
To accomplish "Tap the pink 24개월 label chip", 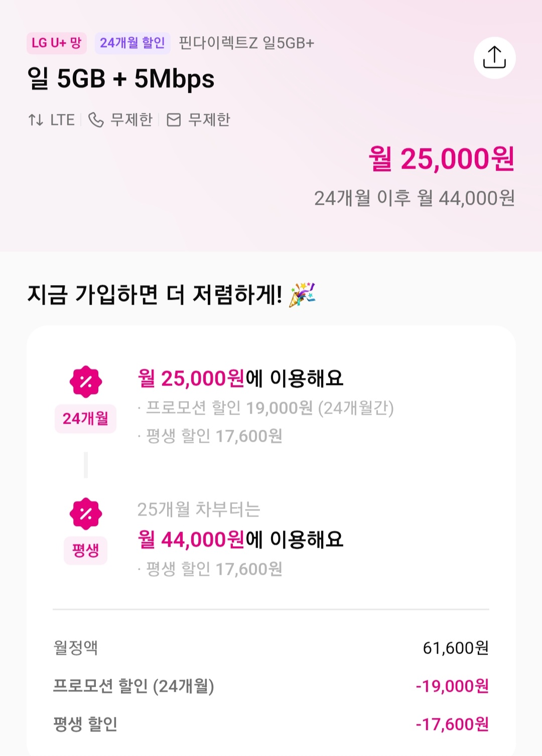I will pyautogui.click(x=85, y=418).
